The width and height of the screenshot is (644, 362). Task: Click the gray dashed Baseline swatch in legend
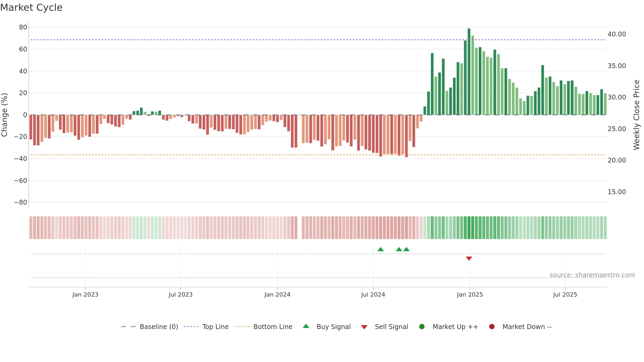pos(128,327)
